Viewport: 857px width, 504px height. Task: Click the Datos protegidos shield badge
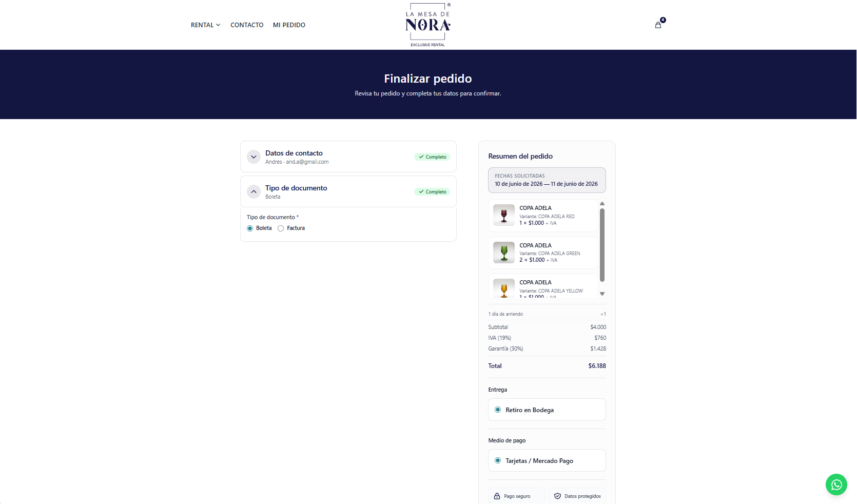pos(577,496)
